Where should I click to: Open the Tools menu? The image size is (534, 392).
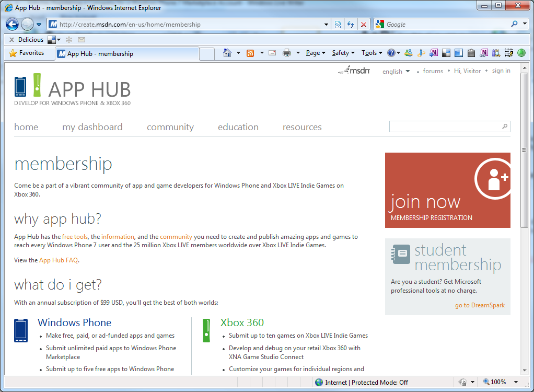point(372,53)
